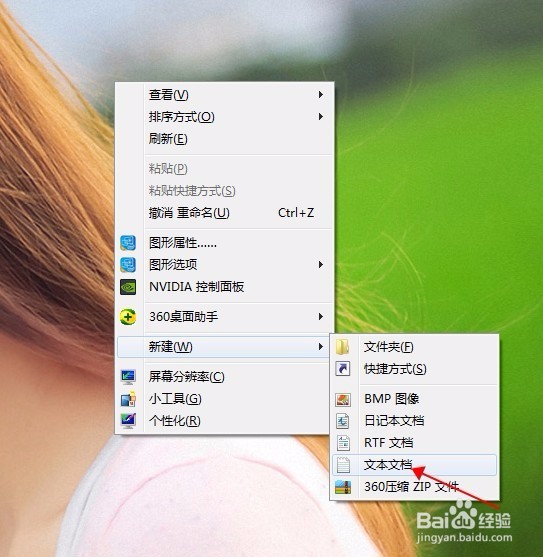This screenshot has width=543, height=557.
Task: Click the 图形属性 Intel graphics icon
Action: tap(128, 243)
